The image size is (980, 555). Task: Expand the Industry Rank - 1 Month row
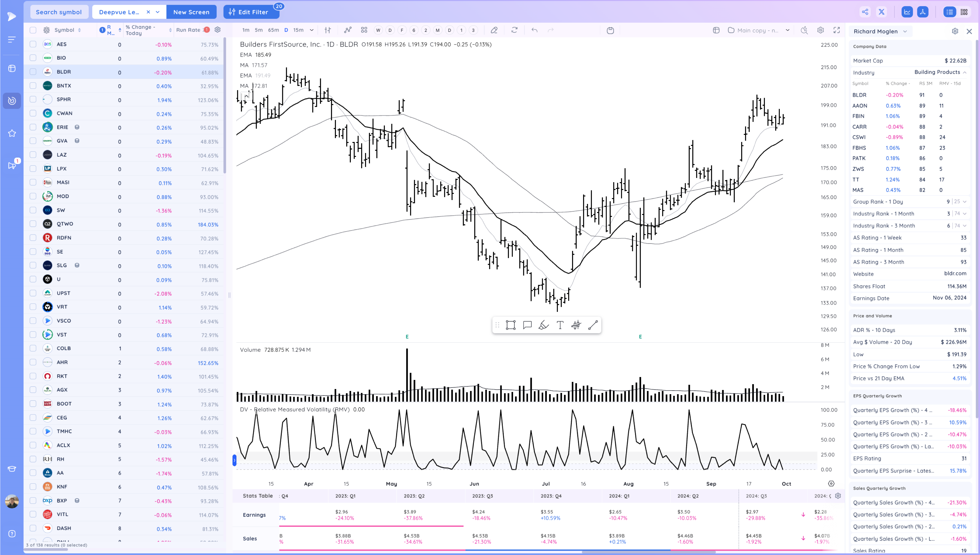pyautogui.click(x=965, y=214)
